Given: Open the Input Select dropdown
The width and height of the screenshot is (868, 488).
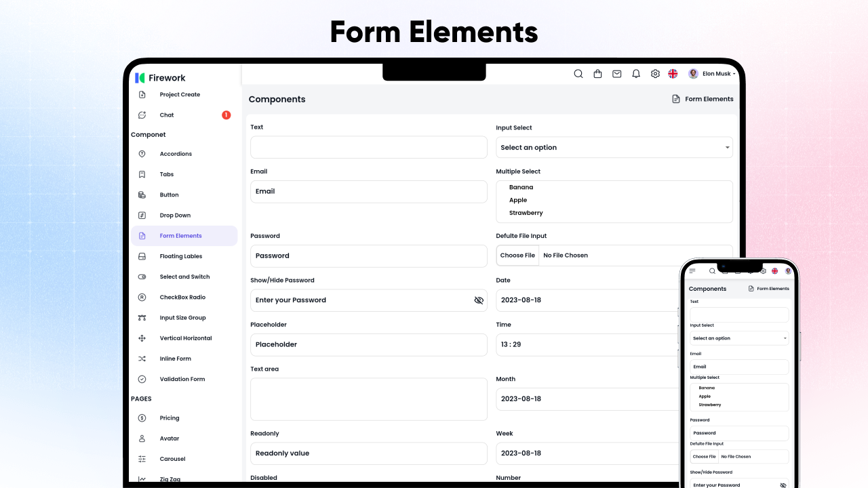Looking at the screenshot, I should pos(614,147).
